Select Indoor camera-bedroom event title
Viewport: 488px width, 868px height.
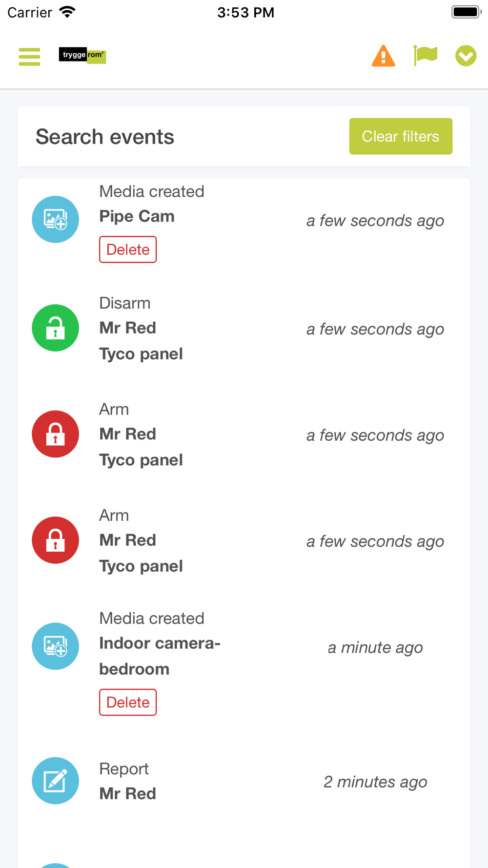160,656
